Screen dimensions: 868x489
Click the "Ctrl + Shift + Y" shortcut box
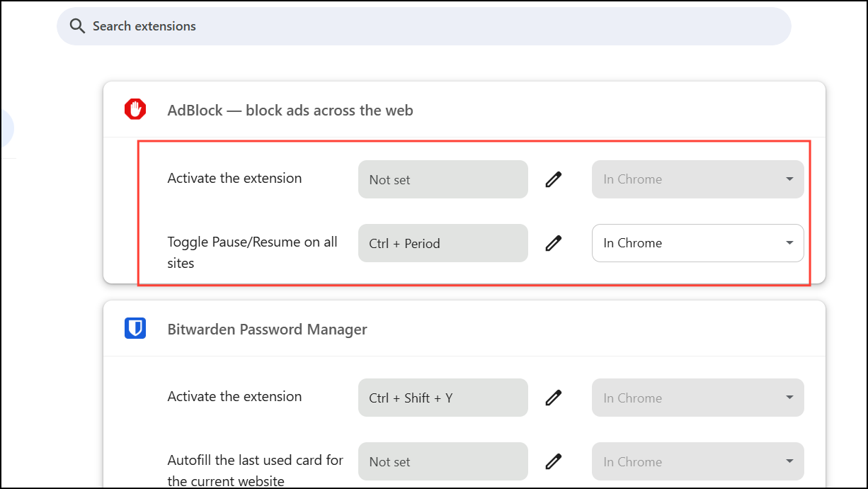coord(442,398)
